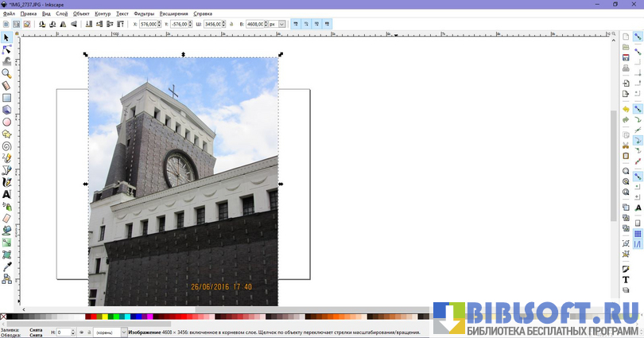Select the Zoom magnifier tool

[6, 73]
